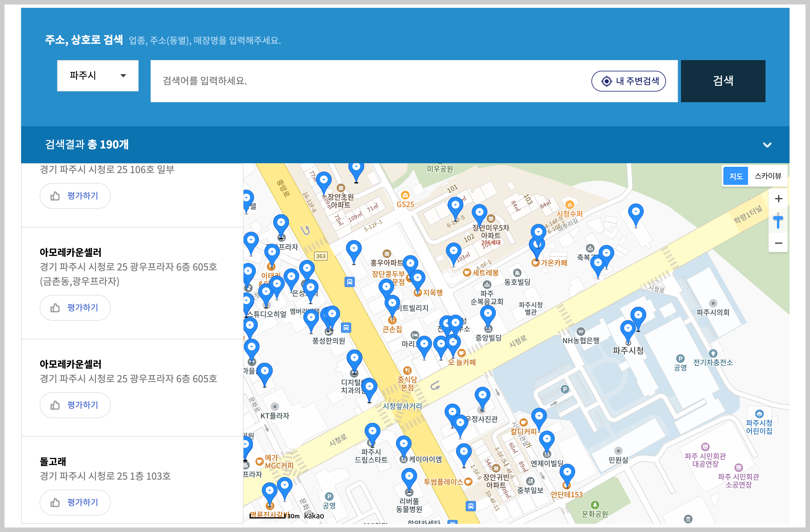Open the 파주시 city dropdown

coord(98,75)
